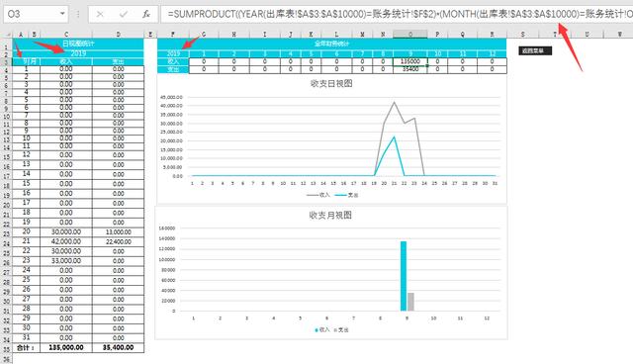633x364 pixels.
Task: Click the 支出 column header in daily table
Action: click(118, 61)
